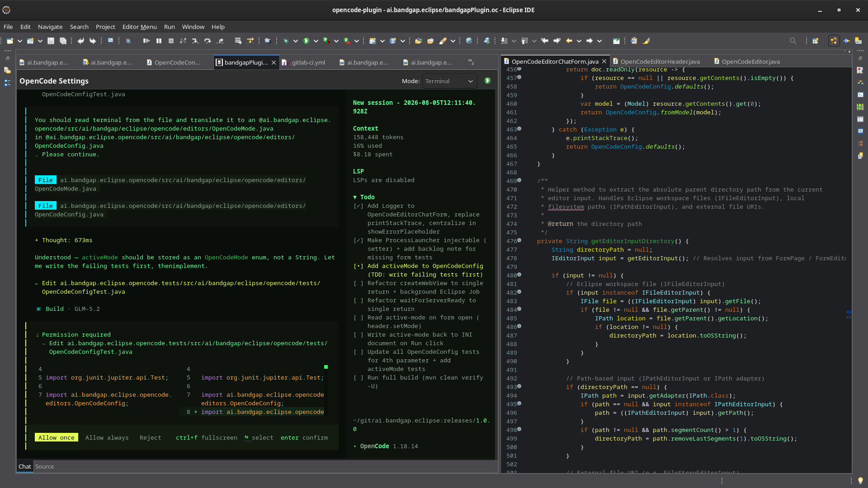Click the Forward navigation arrow
This screenshot has height=488, width=868.
tap(590, 41)
